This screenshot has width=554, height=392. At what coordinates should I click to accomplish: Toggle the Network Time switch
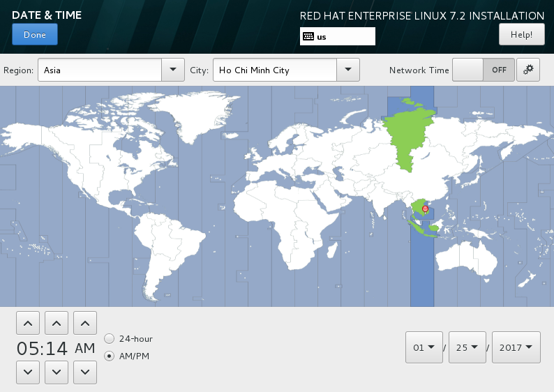(484, 70)
